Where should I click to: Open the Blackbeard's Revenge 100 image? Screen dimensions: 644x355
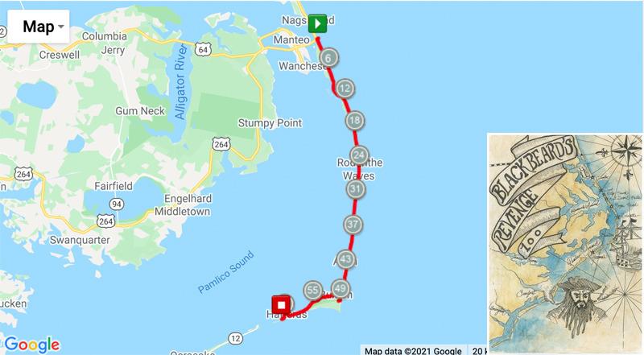(x=565, y=244)
